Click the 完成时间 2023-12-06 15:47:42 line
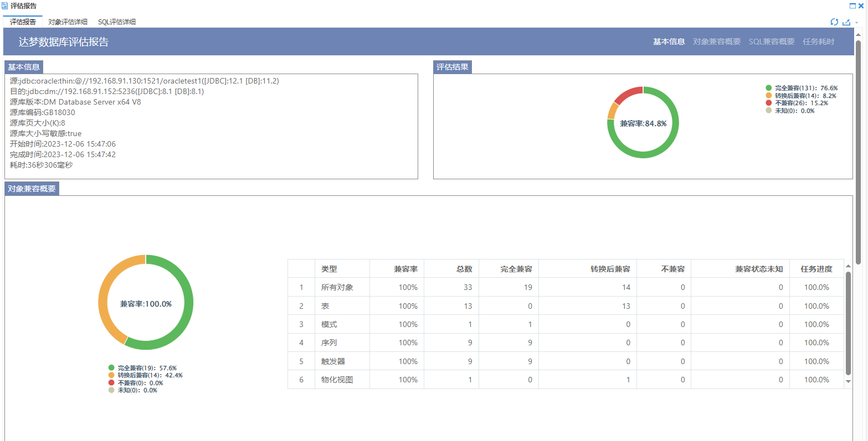This screenshot has height=441, width=868. tap(63, 154)
